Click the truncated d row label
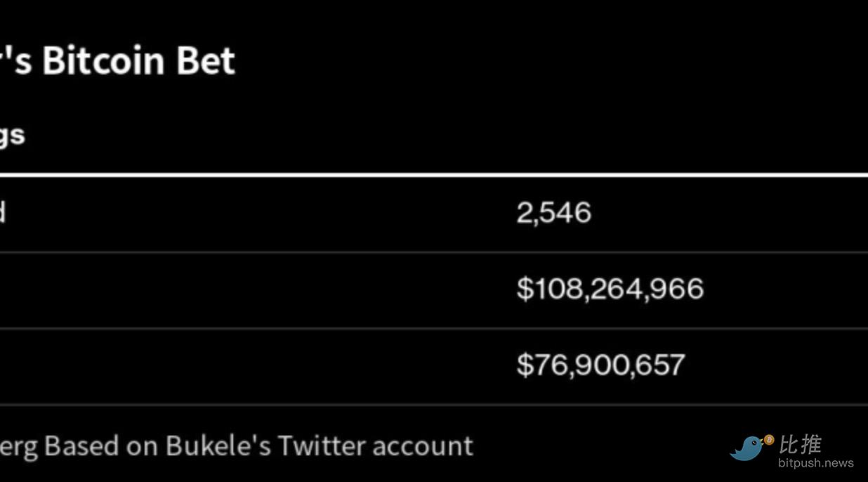 (2, 212)
